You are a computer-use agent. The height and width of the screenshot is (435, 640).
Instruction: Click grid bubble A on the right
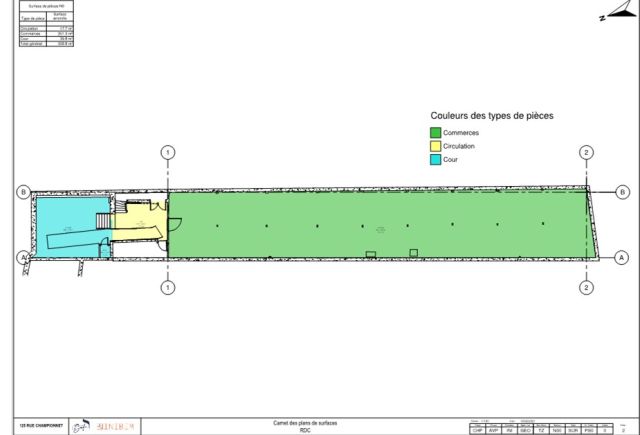[622, 257]
